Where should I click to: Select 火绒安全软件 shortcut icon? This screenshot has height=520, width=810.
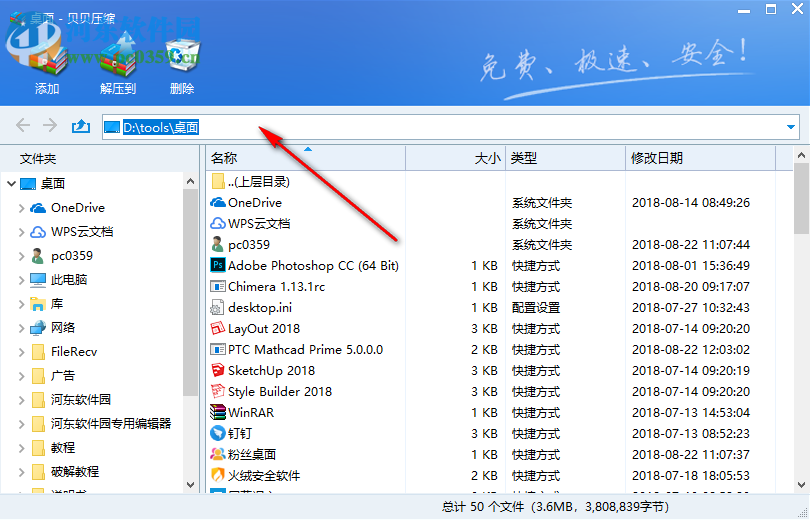(217, 475)
